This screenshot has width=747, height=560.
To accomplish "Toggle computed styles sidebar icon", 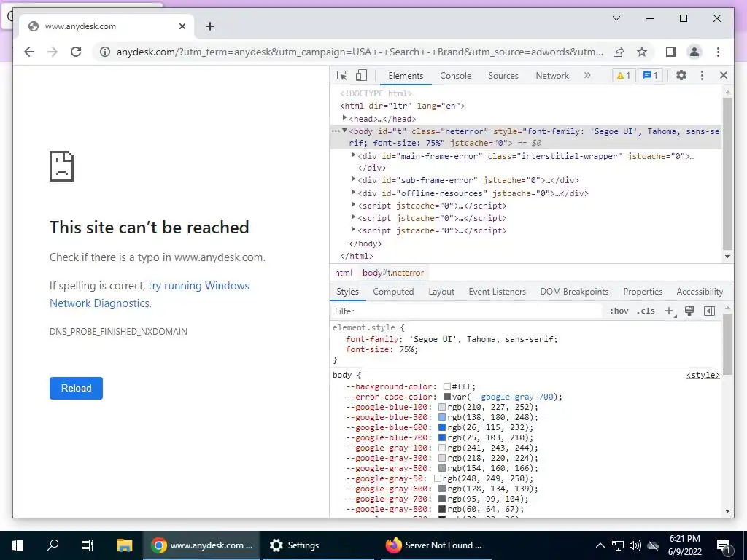I will tap(709, 311).
